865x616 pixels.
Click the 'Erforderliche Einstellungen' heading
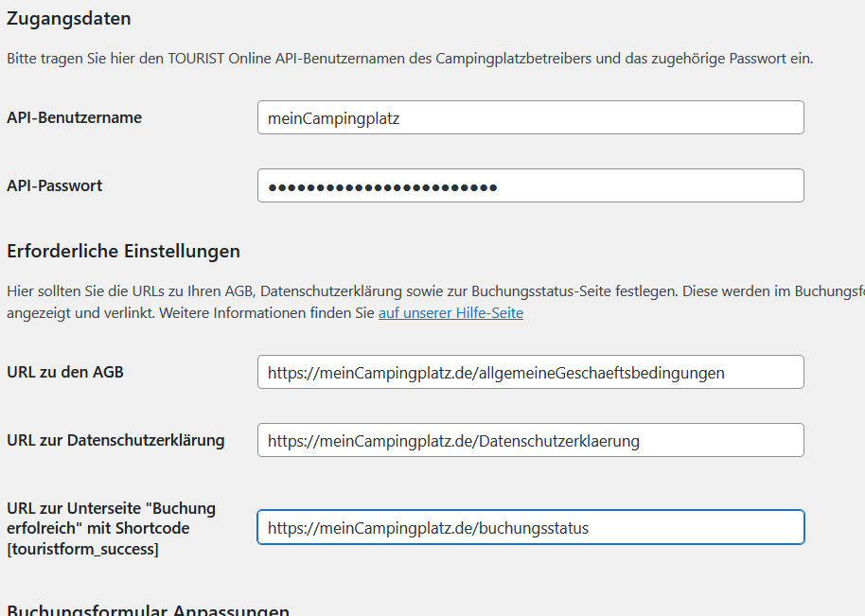coord(123,251)
